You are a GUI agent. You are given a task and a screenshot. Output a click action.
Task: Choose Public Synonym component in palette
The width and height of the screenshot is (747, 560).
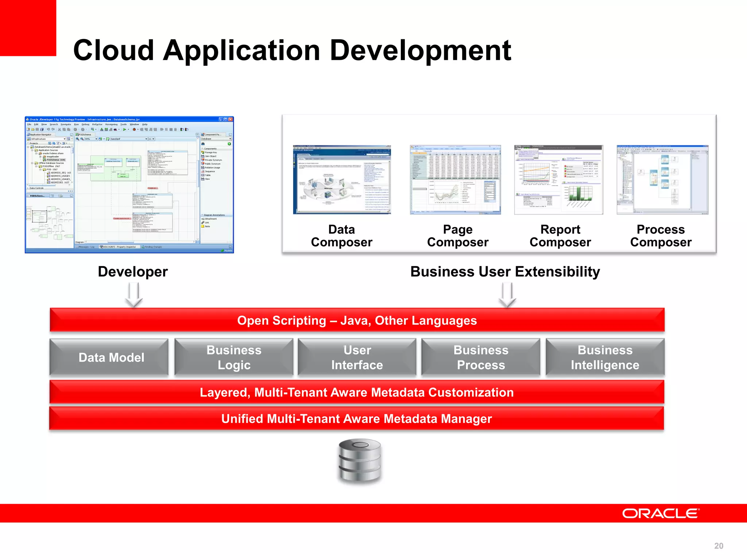211,164
